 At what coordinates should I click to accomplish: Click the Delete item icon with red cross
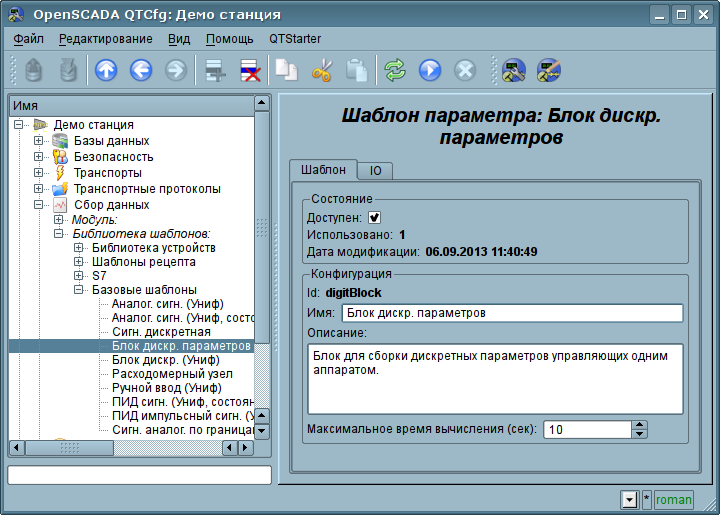250,70
